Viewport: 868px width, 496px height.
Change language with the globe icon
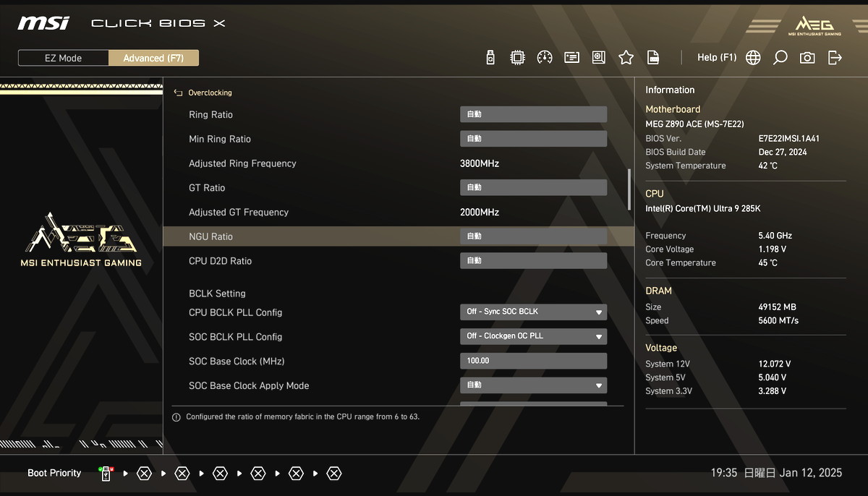pyautogui.click(x=753, y=58)
